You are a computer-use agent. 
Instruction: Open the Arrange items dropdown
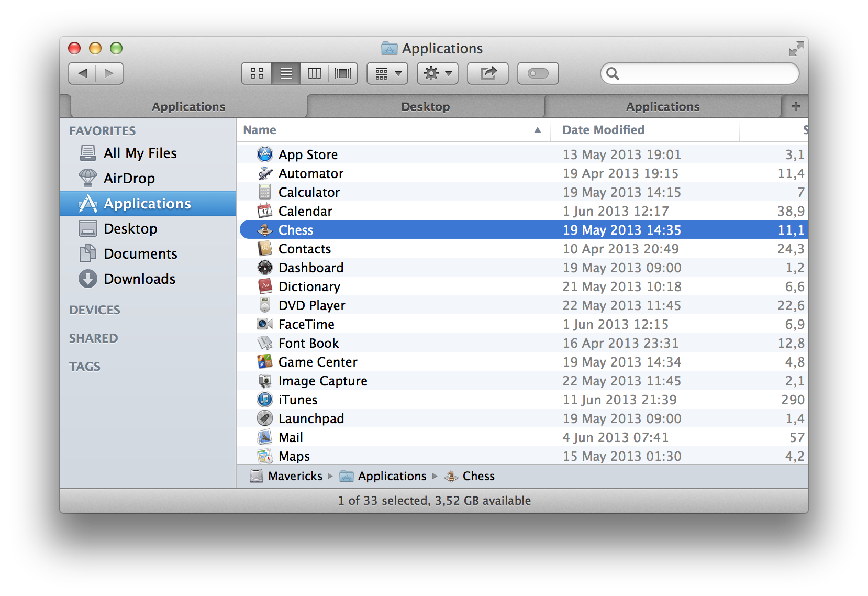(x=388, y=73)
